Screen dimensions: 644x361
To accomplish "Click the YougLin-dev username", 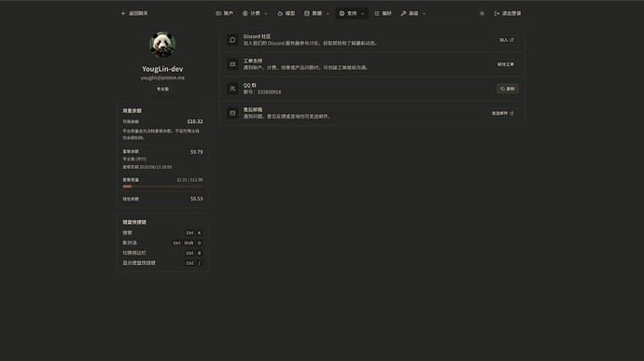I will [x=162, y=69].
